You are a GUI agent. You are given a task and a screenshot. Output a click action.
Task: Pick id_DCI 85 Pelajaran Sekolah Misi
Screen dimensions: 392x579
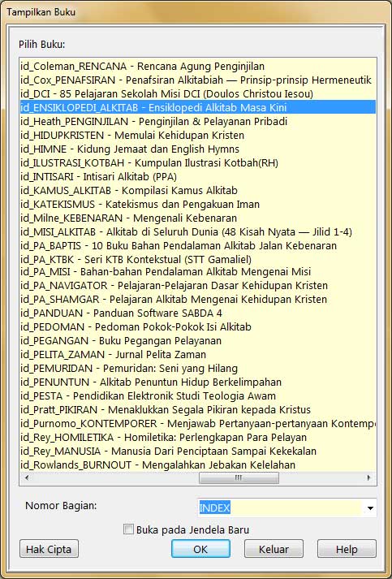coord(198,93)
